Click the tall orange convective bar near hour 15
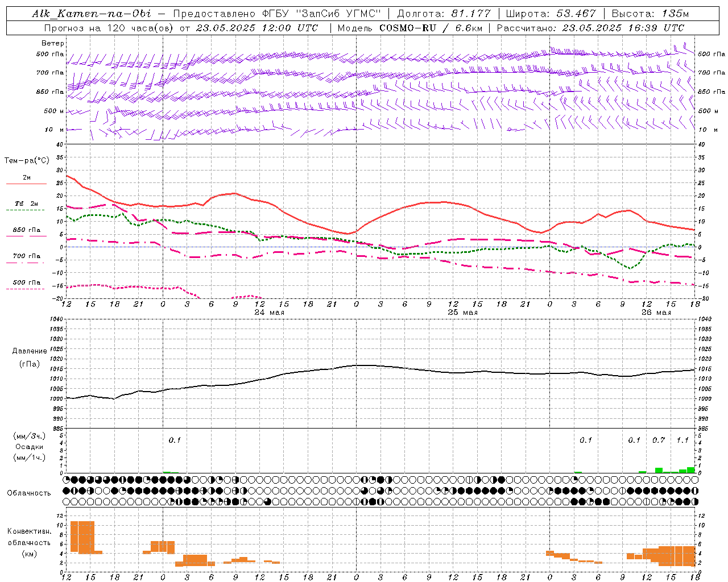 point(82,537)
